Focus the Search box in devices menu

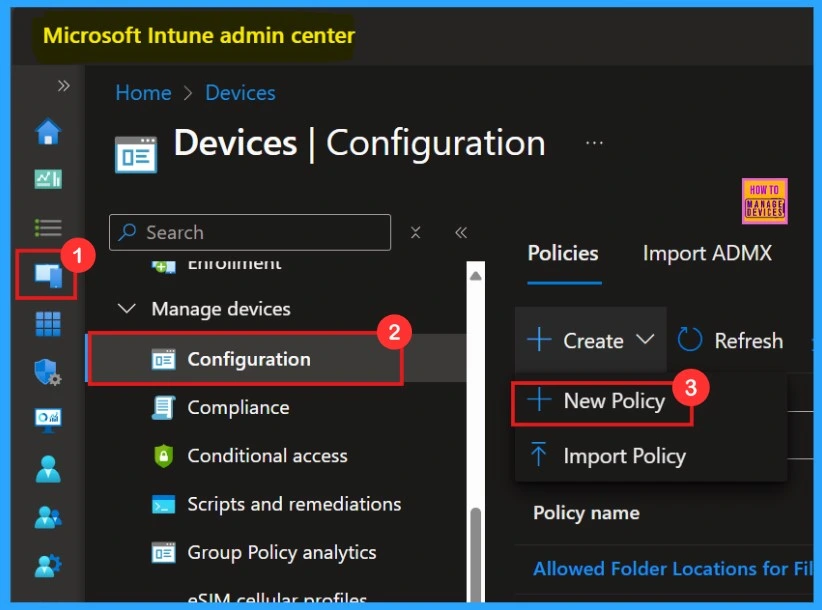pyautogui.click(x=250, y=232)
